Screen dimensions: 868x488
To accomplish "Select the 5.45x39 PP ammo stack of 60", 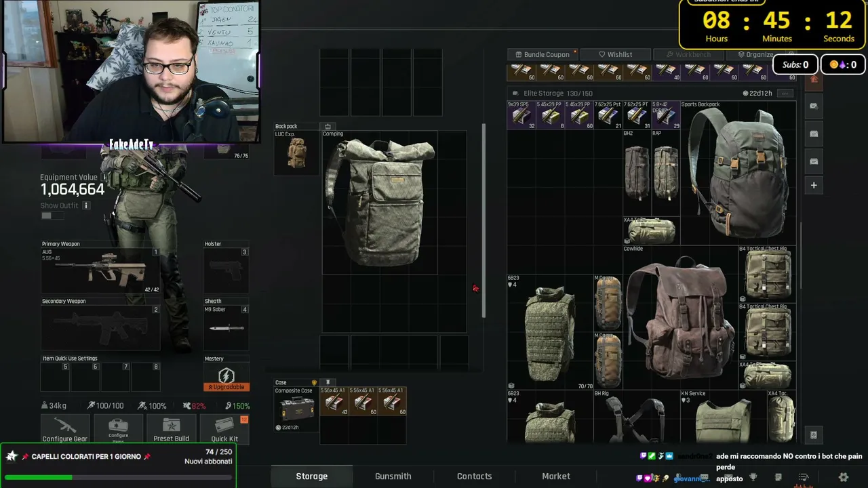I will 579,115.
